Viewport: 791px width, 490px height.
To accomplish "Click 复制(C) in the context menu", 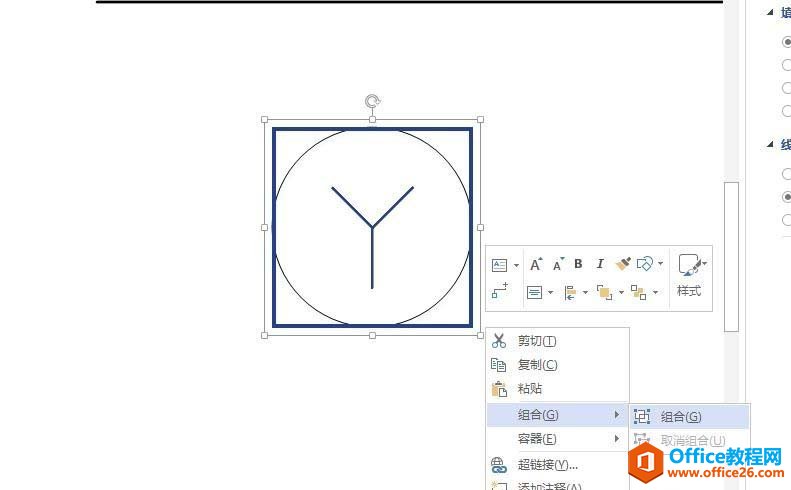I will (x=537, y=365).
